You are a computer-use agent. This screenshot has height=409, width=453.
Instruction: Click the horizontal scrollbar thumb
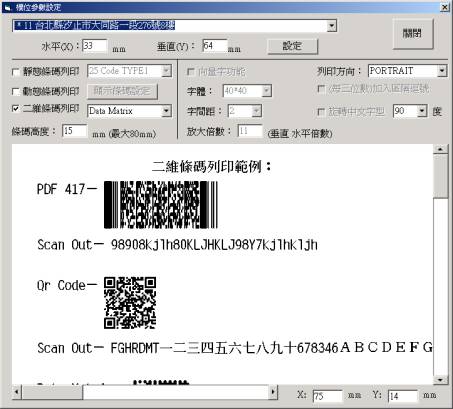[x=52, y=392]
